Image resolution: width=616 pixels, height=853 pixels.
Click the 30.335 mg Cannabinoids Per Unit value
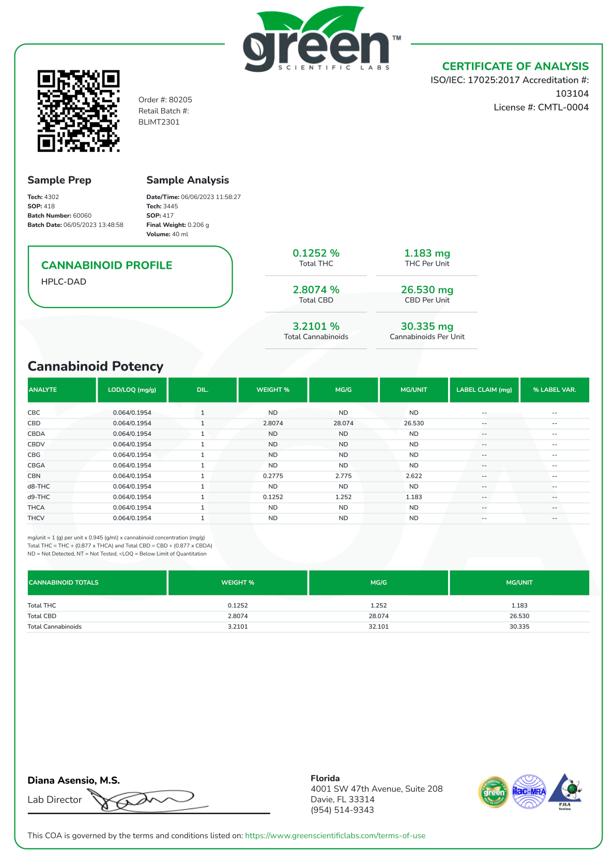coord(427,327)
